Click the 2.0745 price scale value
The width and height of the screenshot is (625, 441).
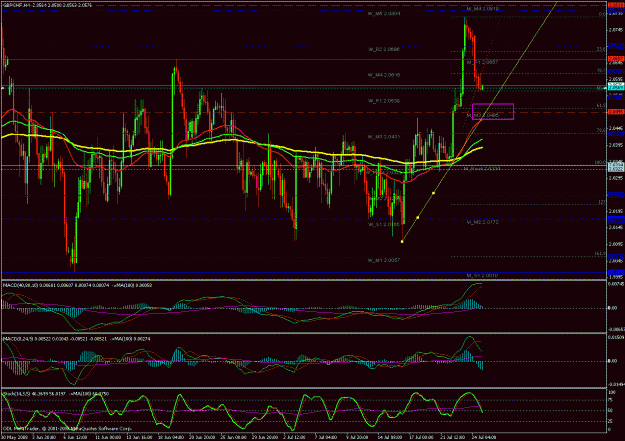pos(616,30)
